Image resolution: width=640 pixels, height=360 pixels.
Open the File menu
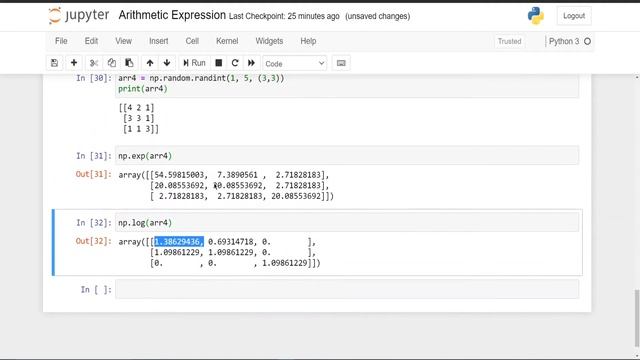61,41
